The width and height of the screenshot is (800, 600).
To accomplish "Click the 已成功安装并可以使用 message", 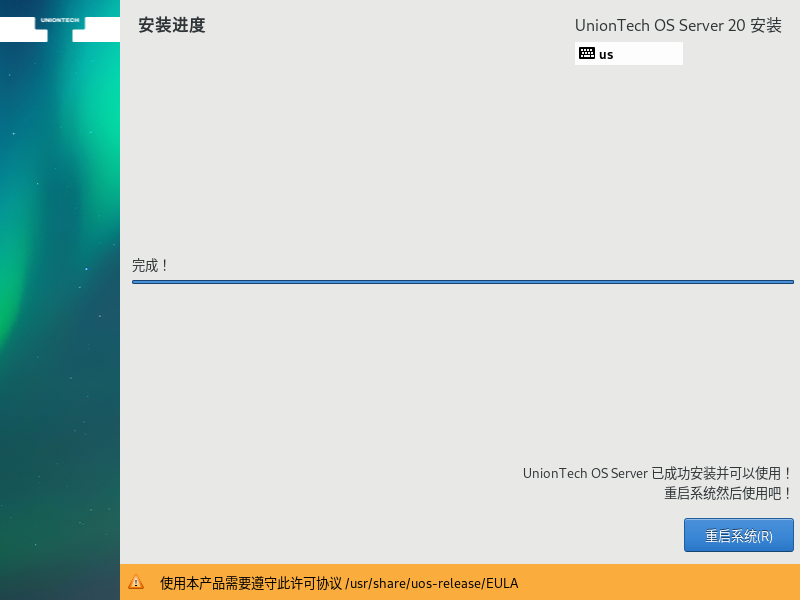I will tap(657, 473).
